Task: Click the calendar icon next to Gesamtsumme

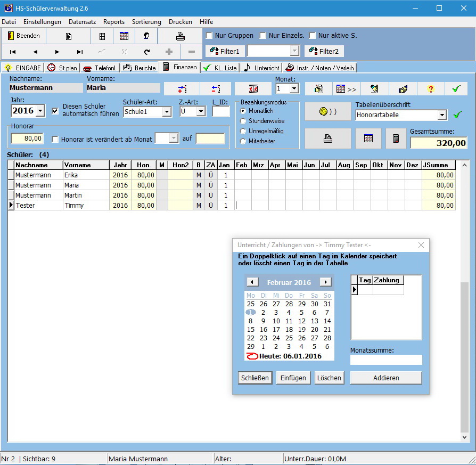Action: tap(368, 139)
